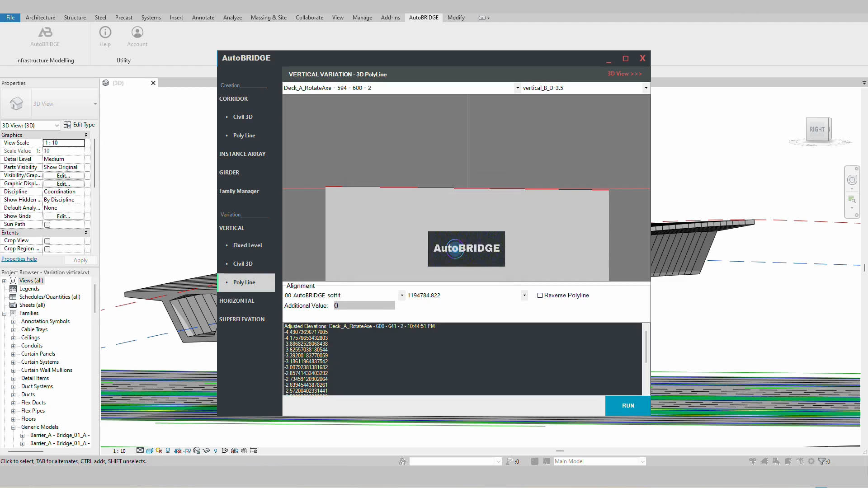Image resolution: width=868 pixels, height=488 pixels.
Task: Open Visual Style control in view bar
Action: point(150,450)
